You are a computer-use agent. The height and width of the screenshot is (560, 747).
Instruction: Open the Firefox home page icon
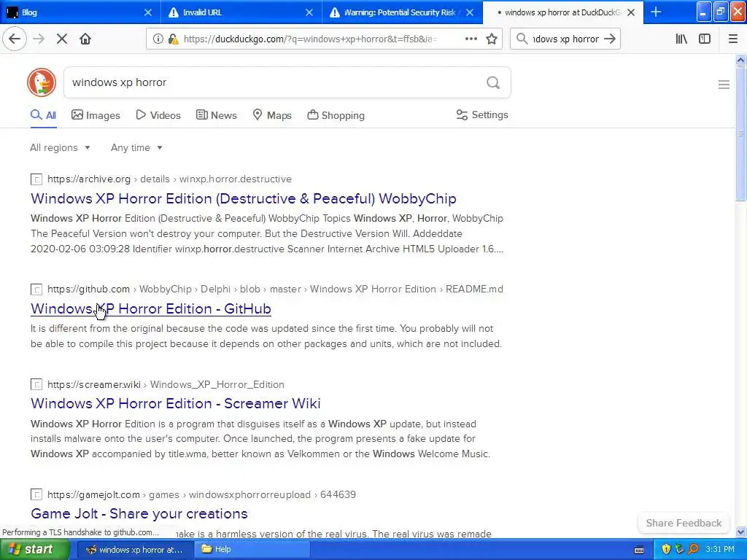pyautogui.click(x=85, y=39)
